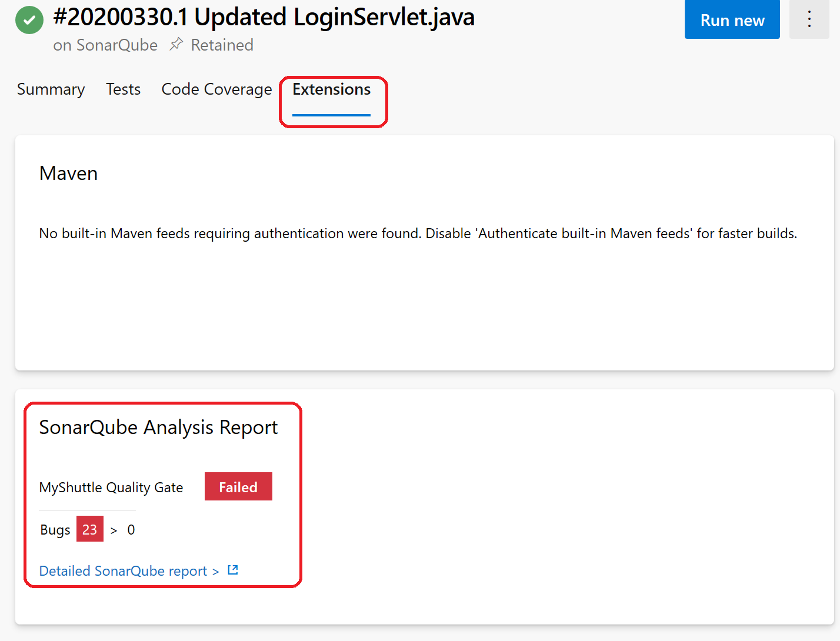Screen dimensions: 840x641
Task: Click the Maven feeds authentication message
Action: [418, 233]
